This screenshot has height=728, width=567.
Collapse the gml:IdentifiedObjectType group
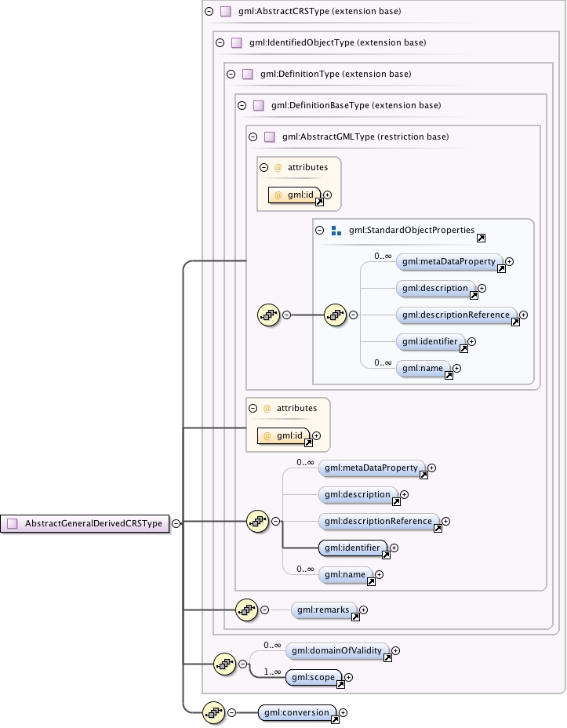[220, 42]
